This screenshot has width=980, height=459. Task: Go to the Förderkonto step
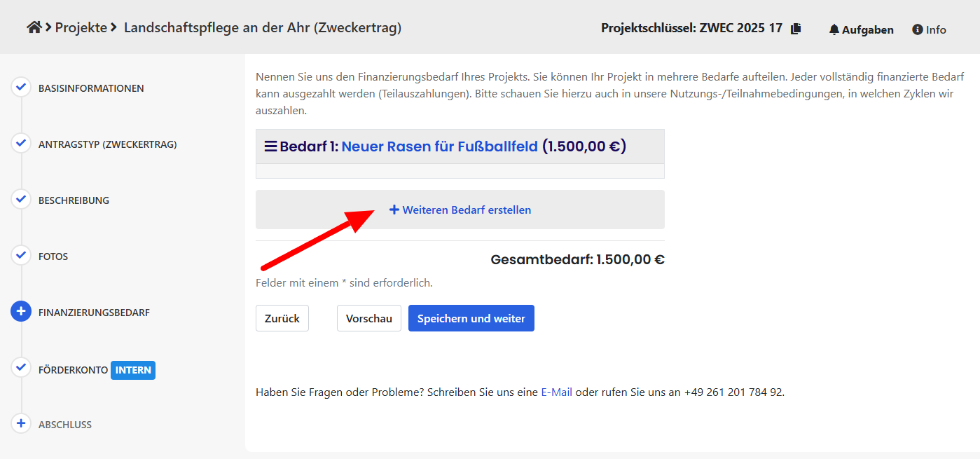point(73,370)
